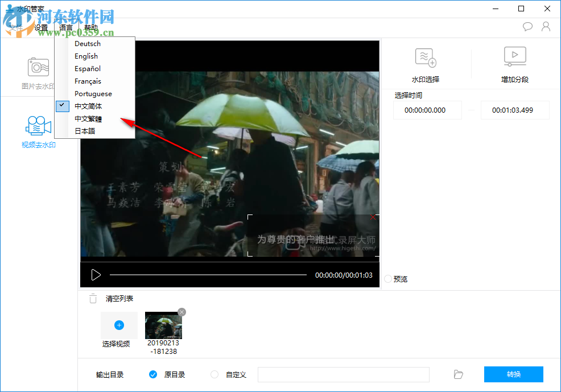Click the video progress slider
The width and height of the screenshot is (561, 392).
pos(208,275)
